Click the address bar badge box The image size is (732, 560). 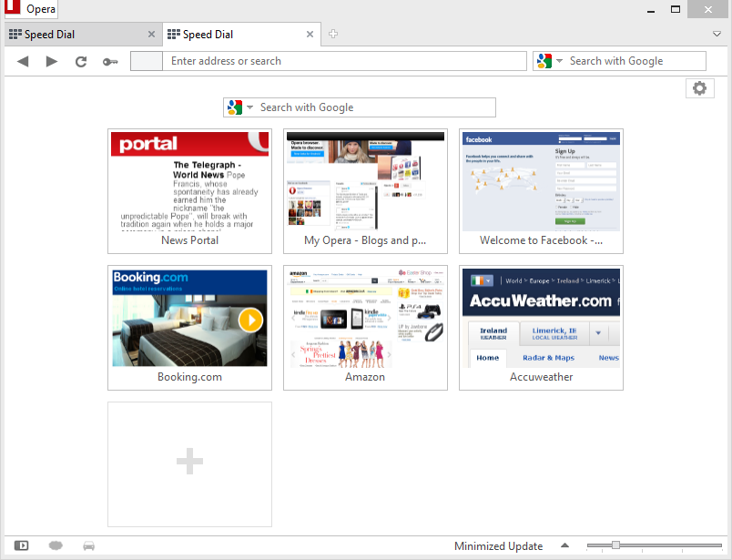point(146,61)
